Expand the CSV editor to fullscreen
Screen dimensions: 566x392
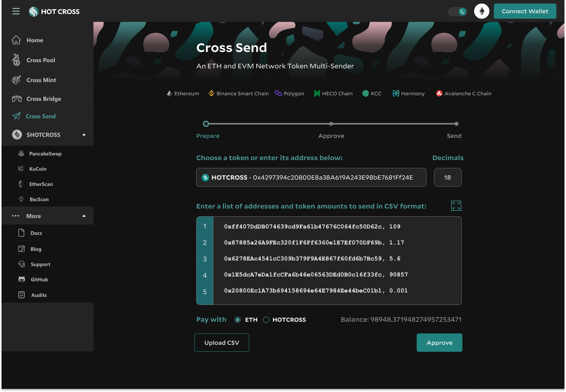coord(456,206)
